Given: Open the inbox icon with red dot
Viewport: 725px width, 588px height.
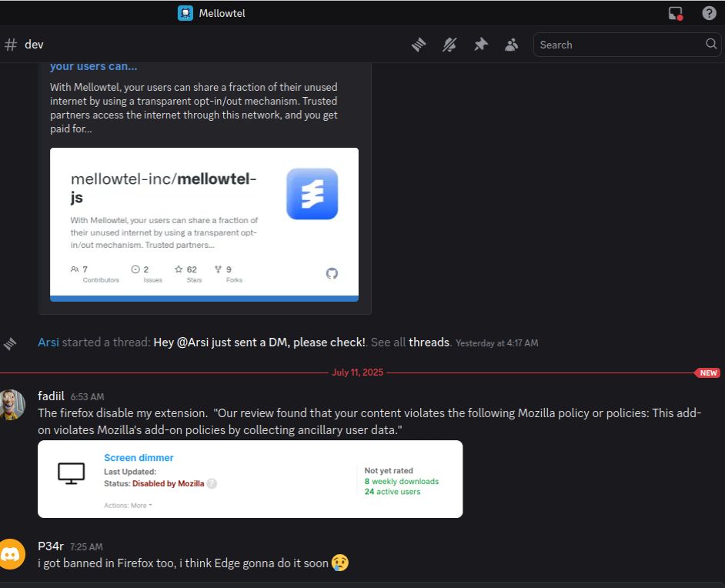Looking at the screenshot, I should (x=676, y=13).
